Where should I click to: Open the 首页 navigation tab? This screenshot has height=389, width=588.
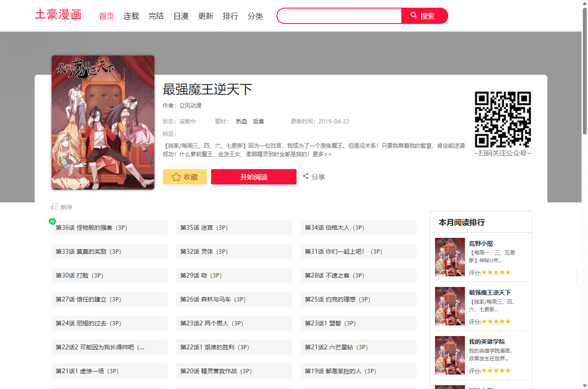click(x=106, y=16)
